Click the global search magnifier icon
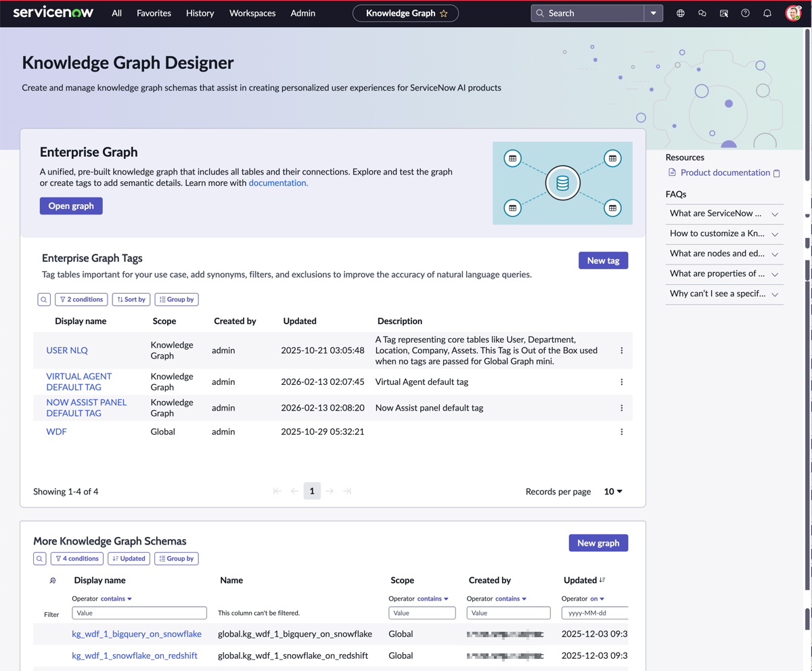This screenshot has width=812, height=671. 540,14
